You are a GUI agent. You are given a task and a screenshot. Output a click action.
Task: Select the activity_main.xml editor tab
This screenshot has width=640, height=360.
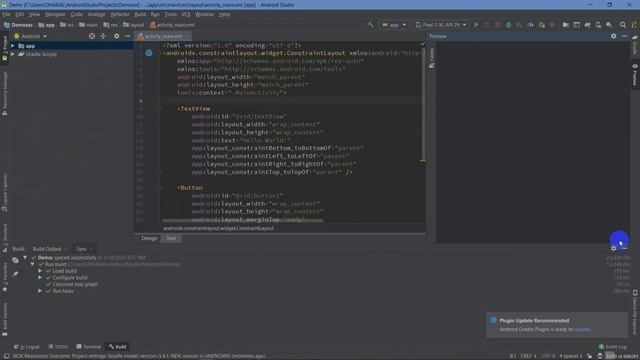[x=163, y=36]
